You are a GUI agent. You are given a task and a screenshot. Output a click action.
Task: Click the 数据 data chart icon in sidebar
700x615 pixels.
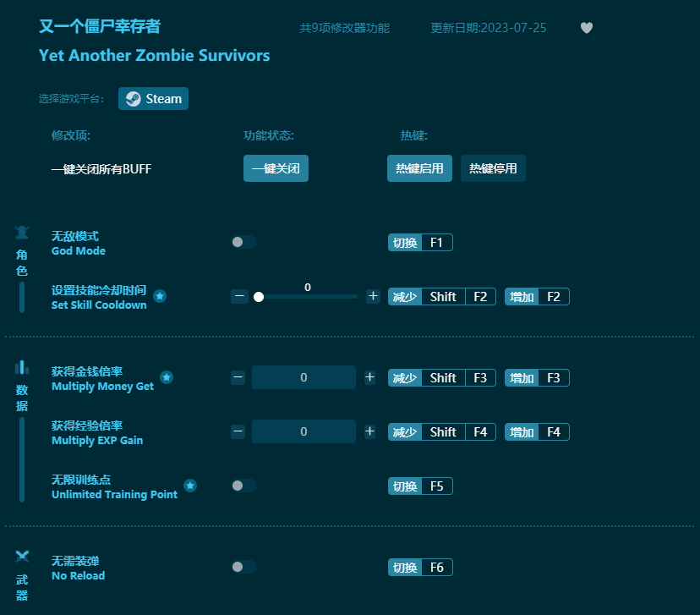(21, 367)
